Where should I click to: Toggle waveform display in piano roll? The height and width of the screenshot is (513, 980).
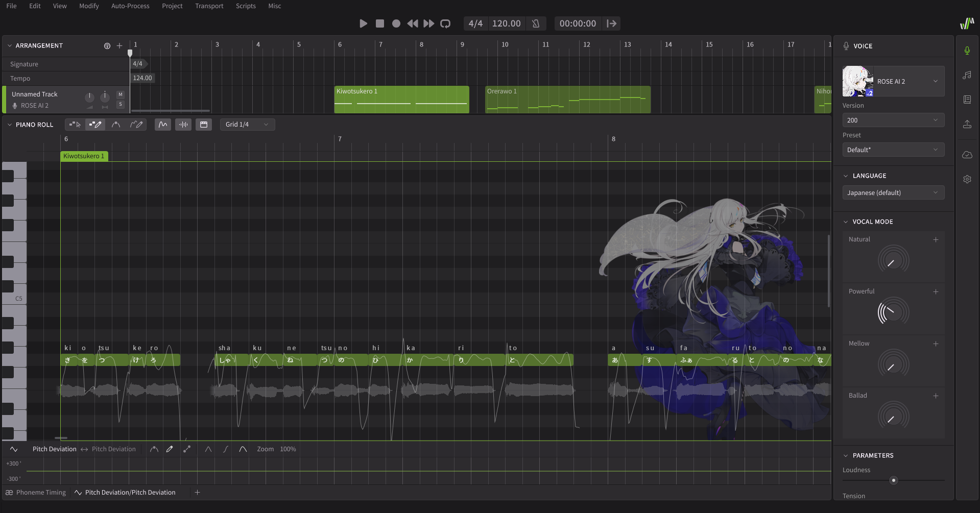[183, 125]
